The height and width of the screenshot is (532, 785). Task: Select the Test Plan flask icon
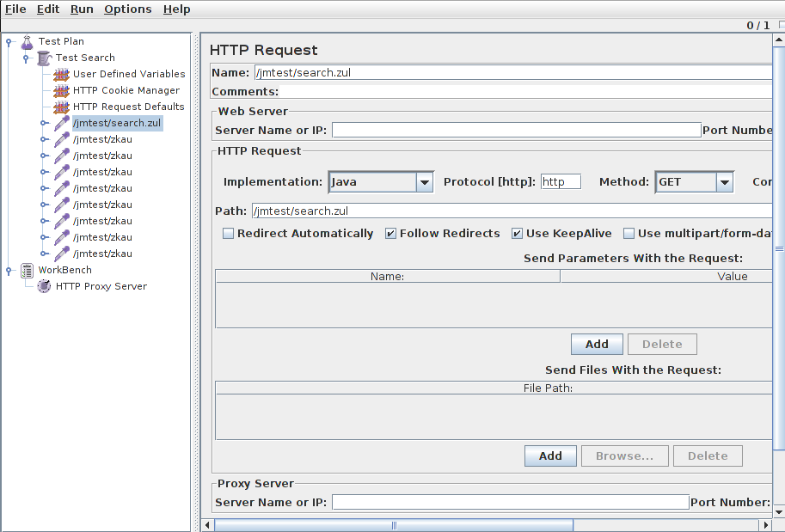click(x=27, y=42)
